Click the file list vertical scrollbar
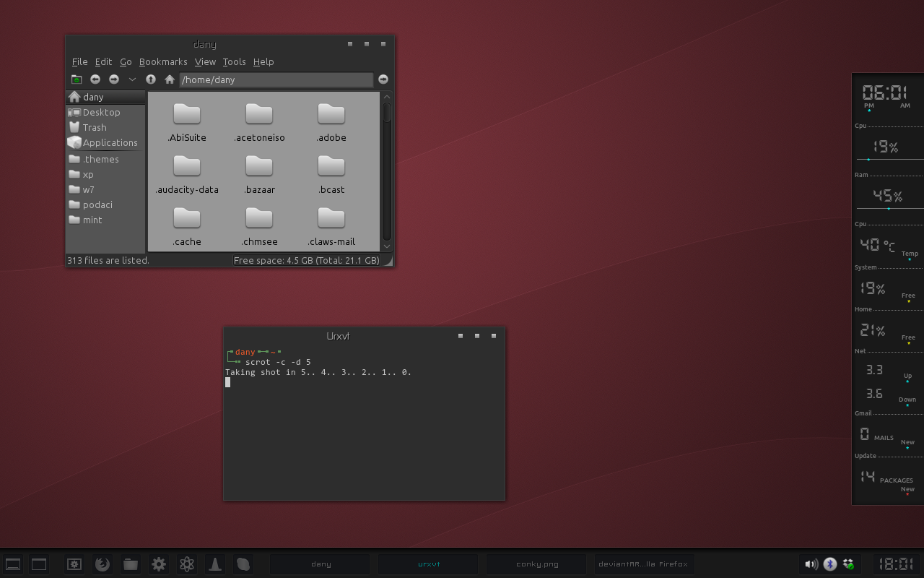 point(387,173)
